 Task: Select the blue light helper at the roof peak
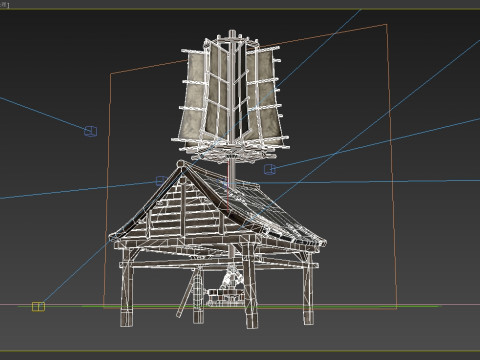tap(161, 181)
